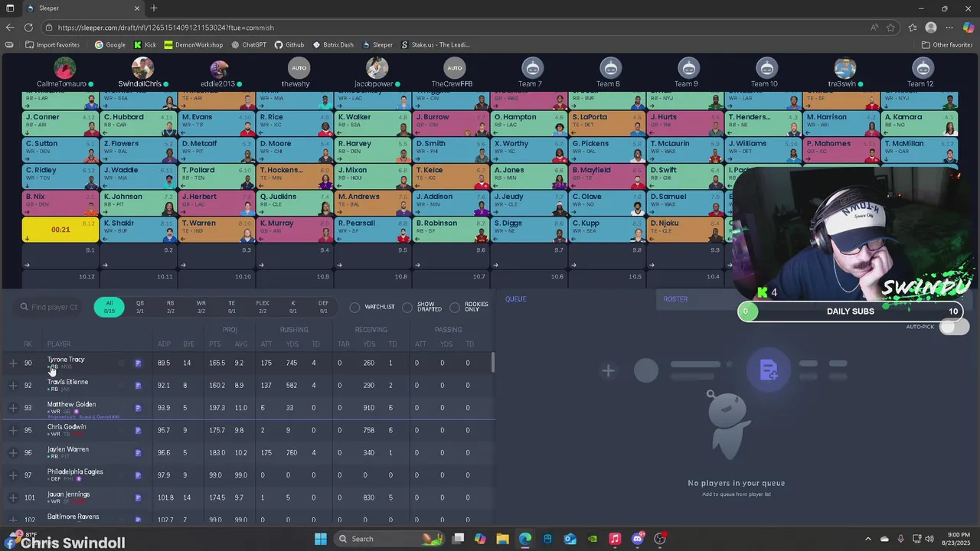The width and height of the screenshot is (980, 551).
Task: Switch to the Roster tab
Action: pos(675,299)
